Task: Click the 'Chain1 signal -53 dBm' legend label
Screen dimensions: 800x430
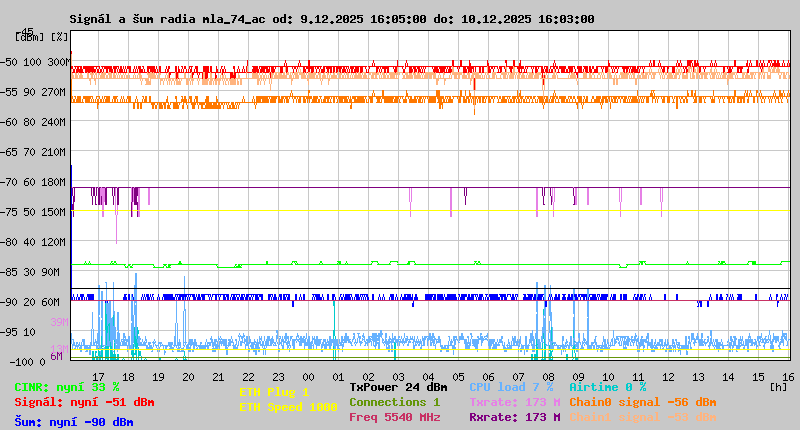Action: click(643, 417)
